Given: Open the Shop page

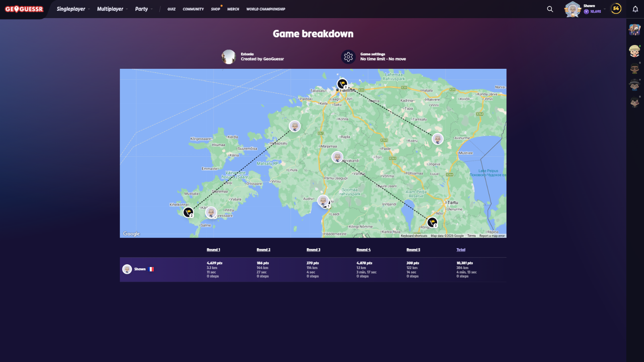Looking at the screenshot, I should point(215,9).
